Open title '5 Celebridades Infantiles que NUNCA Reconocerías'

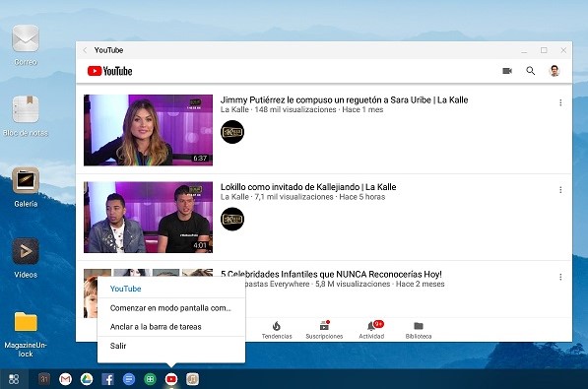331,274
